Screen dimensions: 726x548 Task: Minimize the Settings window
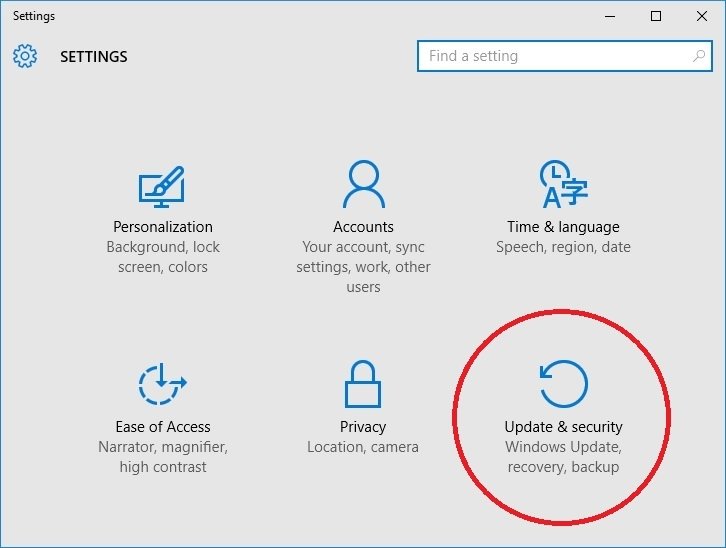click(610, 16)
